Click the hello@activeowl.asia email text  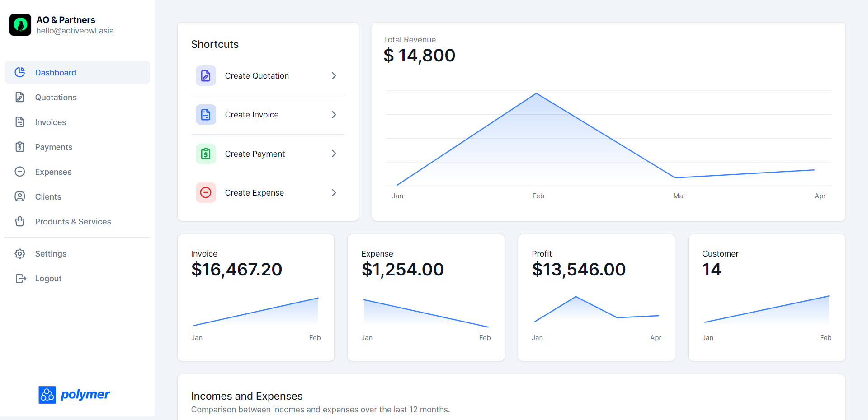click(x=75, y=31)
